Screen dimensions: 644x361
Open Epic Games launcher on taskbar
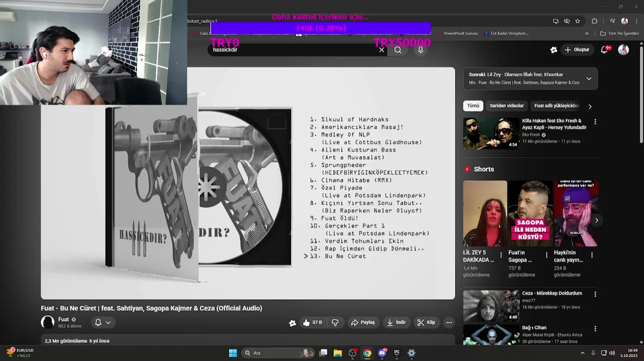pyautogui.click(x=397, y=353)
